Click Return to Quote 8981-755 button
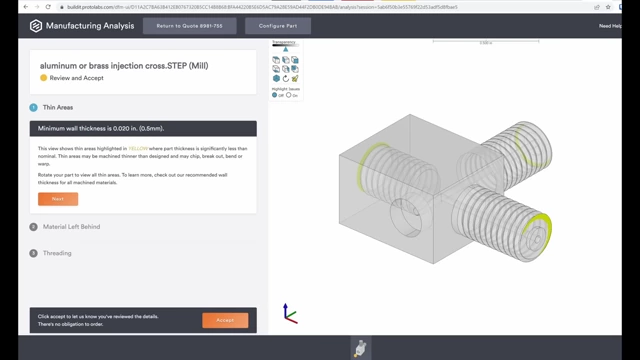 [189, 26]
